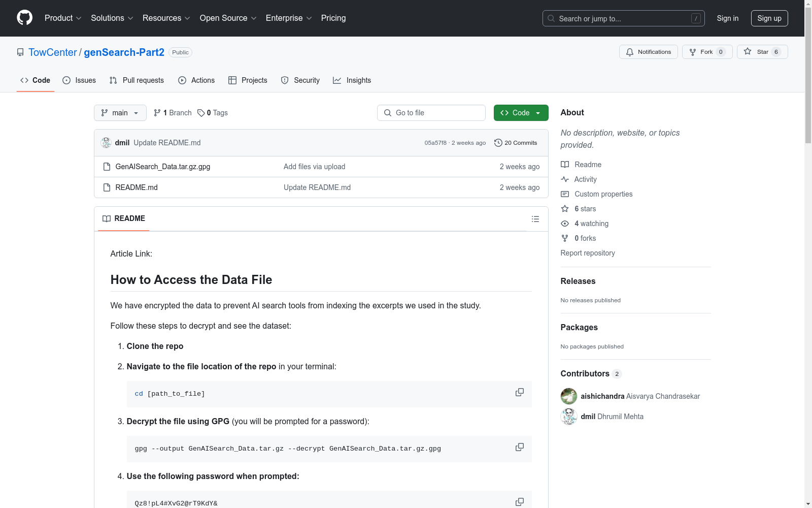Open the green Code dropdown button
The height and width of the screenshot is (508, 812).
click(521, 113)
